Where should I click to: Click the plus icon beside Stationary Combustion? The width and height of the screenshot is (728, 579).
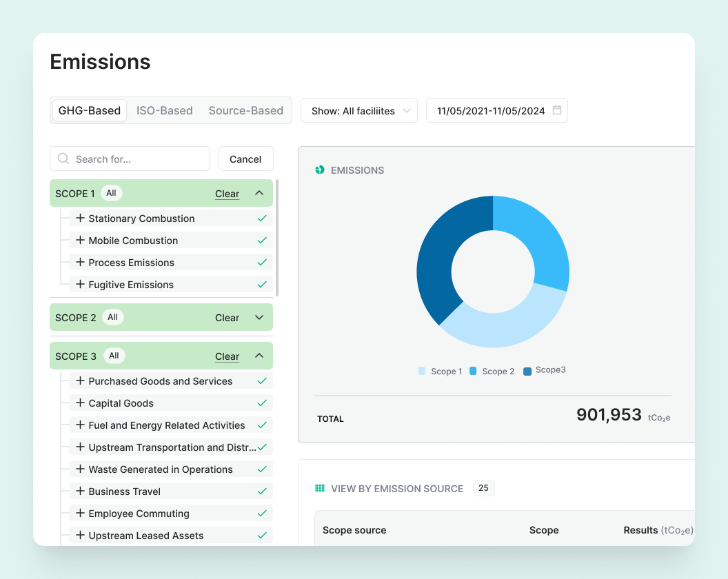[80, 218]
